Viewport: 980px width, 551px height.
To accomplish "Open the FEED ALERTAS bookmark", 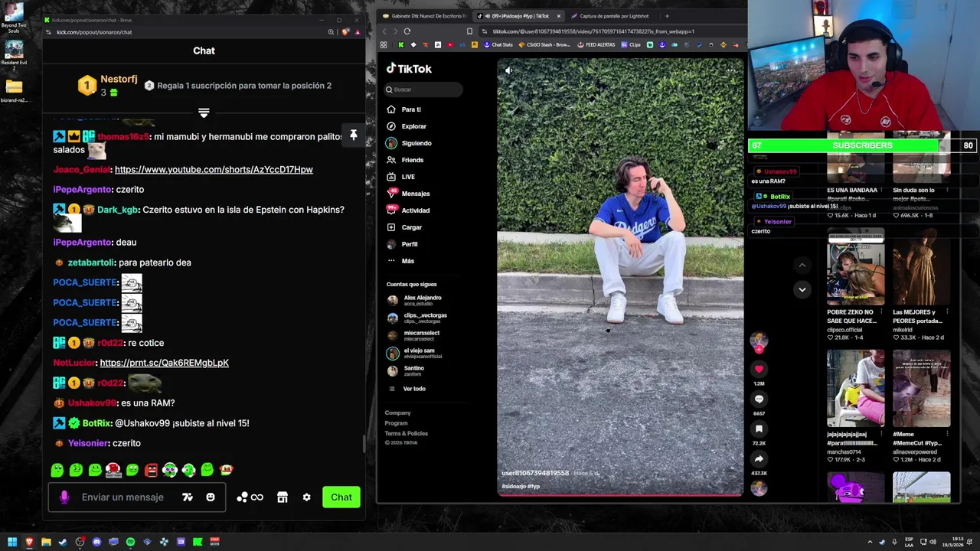I will point(596,45).
